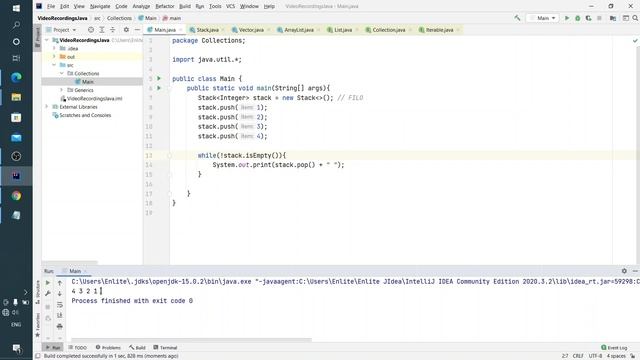
Task: Open the Refactor menu
Action: (165, 6)
